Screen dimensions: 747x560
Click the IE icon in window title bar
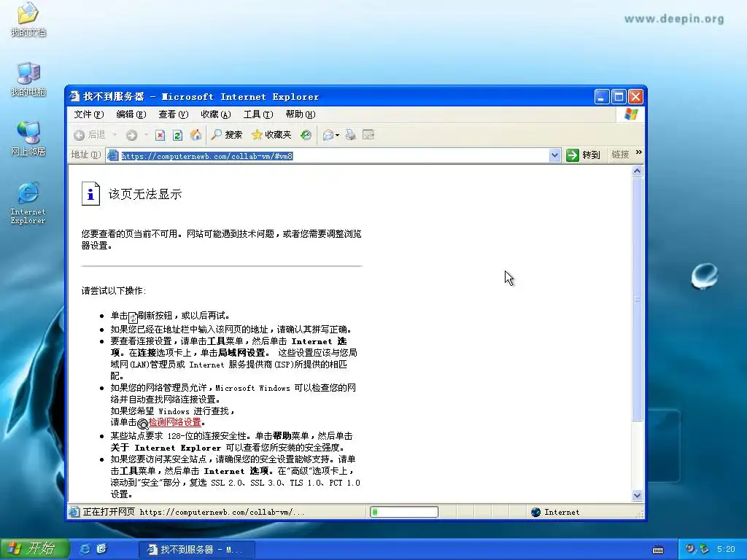tap(74, 96)
